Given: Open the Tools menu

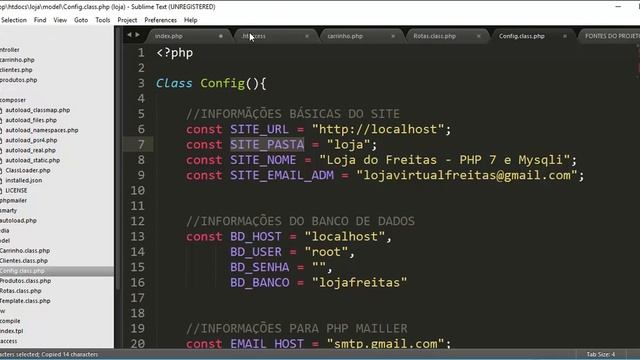Looking at the screenshot, I should click(x=102, y=20).
